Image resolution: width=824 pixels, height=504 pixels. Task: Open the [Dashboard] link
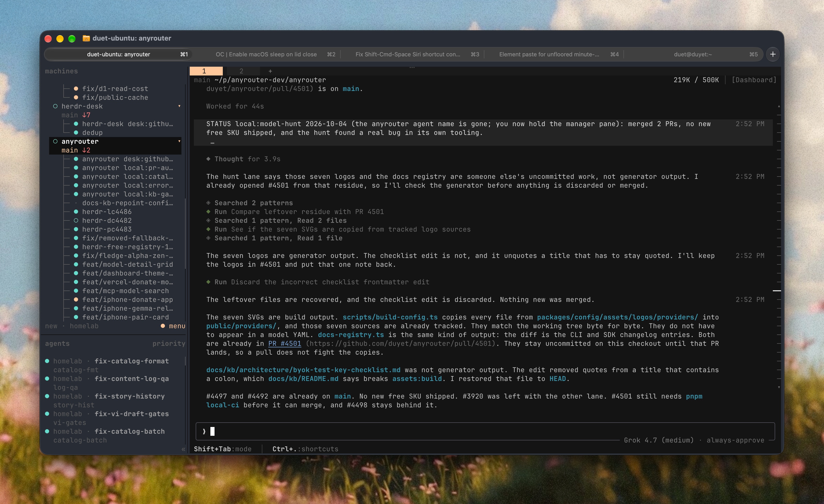pyautogui.click(x=754, y=80)
